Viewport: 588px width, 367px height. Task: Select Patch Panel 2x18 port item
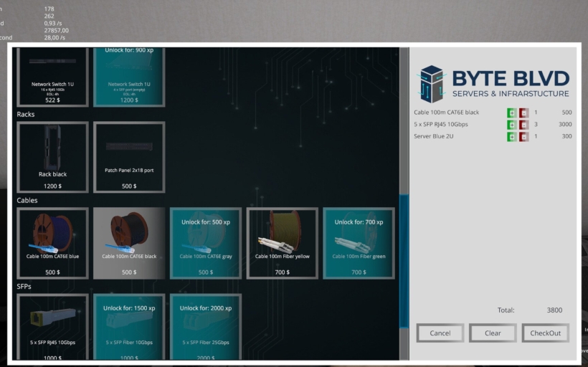[x=129, y=157]
